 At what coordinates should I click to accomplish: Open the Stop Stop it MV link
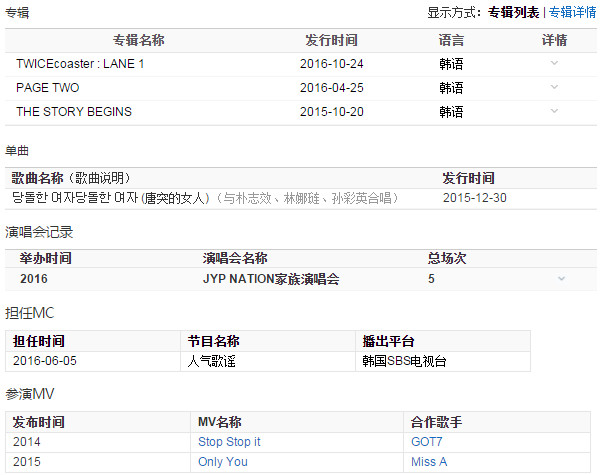coord(229,442)
